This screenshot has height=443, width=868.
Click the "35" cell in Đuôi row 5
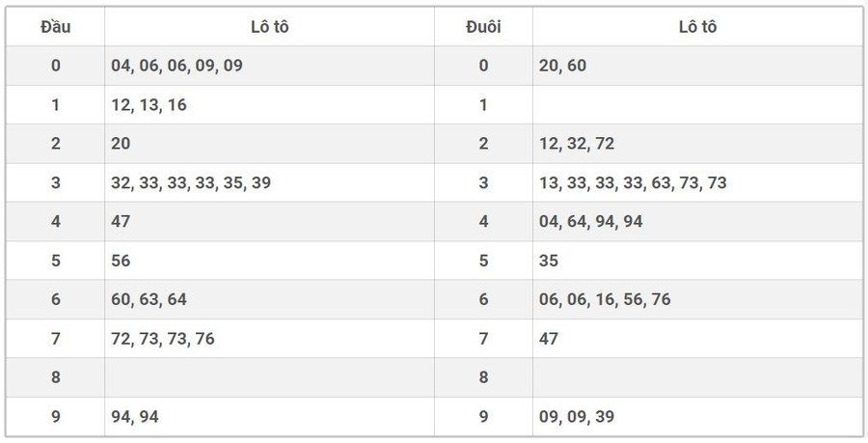point(550,261)
